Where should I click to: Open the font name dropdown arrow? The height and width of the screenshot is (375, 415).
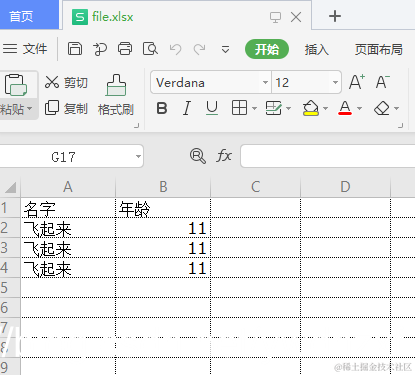point(265,82)
